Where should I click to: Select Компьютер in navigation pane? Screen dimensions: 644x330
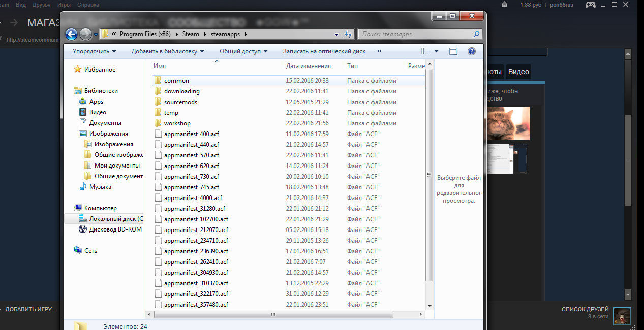[100, 208]
